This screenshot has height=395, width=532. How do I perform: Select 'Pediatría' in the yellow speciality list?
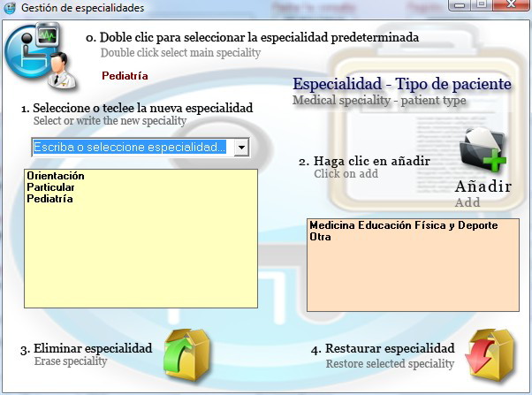(x=49, y=199)
